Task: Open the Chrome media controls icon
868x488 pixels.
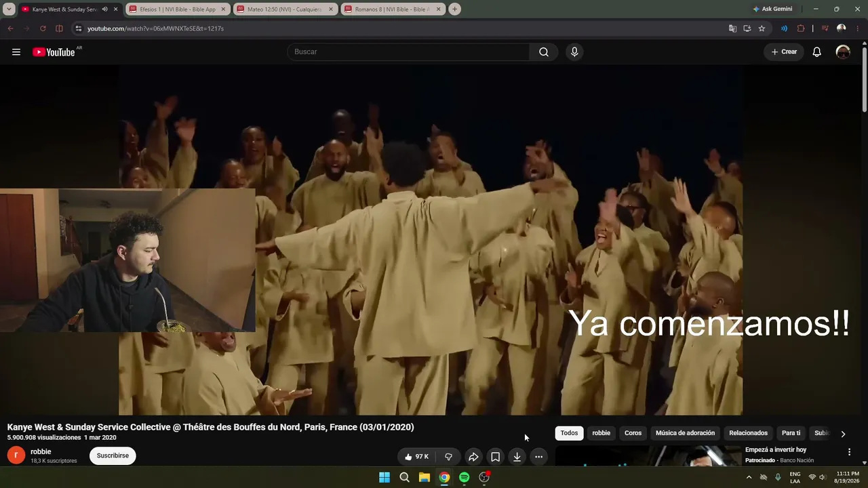Action: (x=825, y=28)
